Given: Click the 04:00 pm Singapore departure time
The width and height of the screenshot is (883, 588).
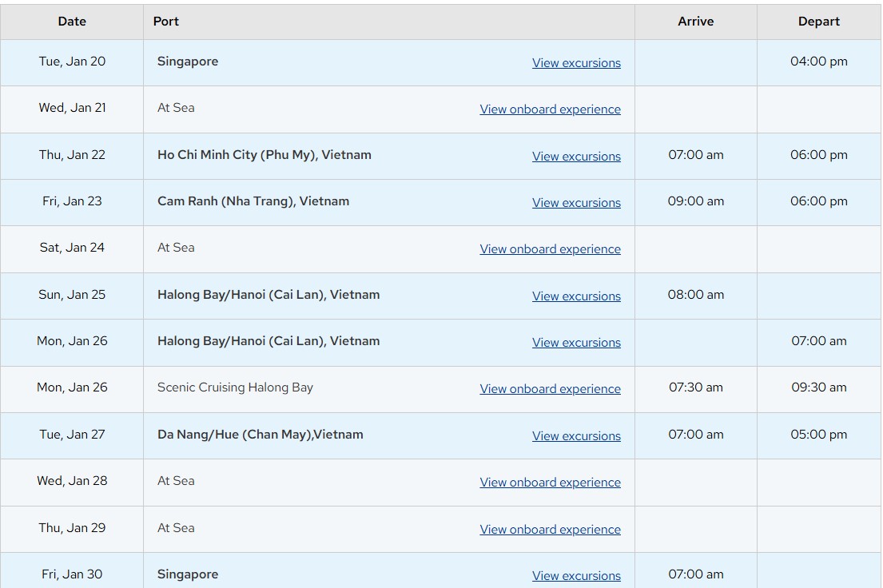Looking at the screenshot, I should point(818,62).
